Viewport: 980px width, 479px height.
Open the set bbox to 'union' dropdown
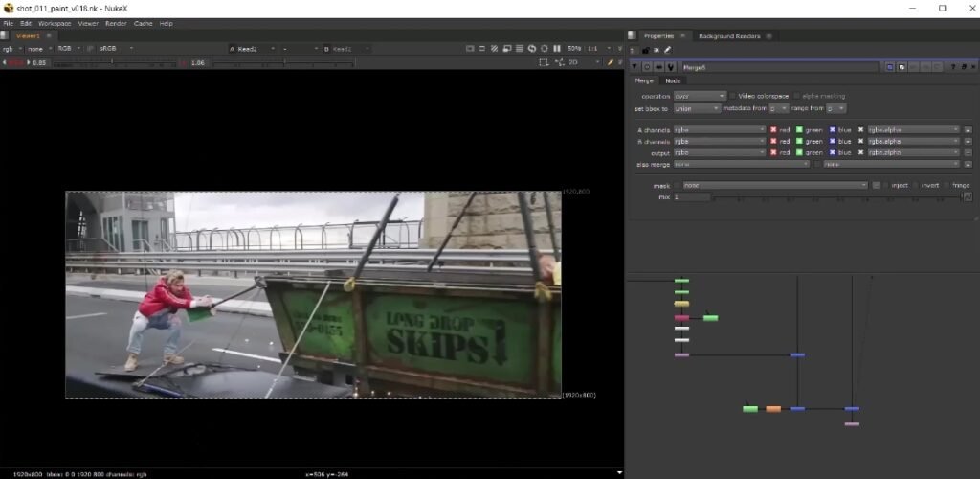coord(697,108)
